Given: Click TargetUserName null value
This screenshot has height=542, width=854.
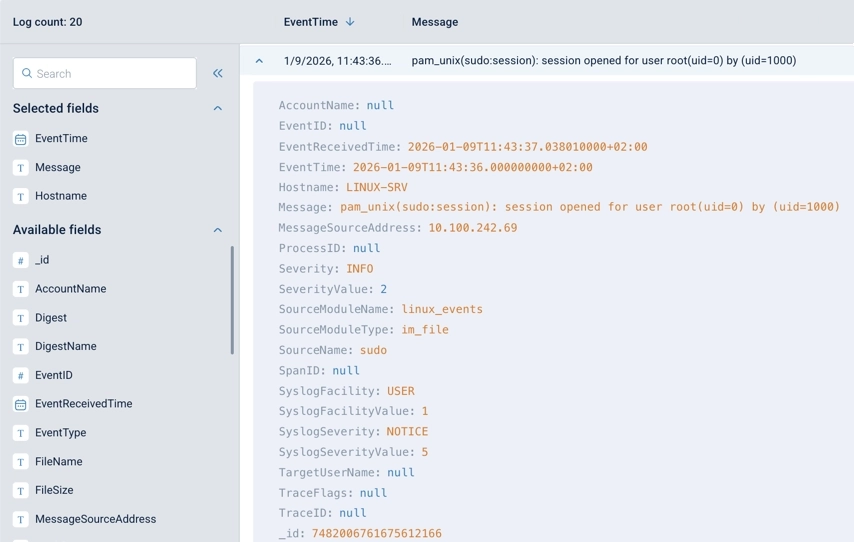Looking at the screenshot, I should point(401,472).
